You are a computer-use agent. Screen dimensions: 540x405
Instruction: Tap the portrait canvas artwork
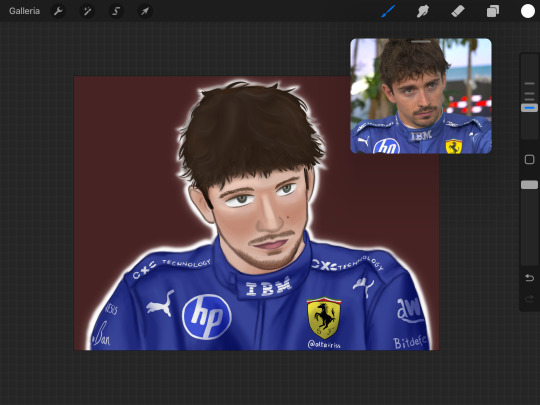click(256, 213)
